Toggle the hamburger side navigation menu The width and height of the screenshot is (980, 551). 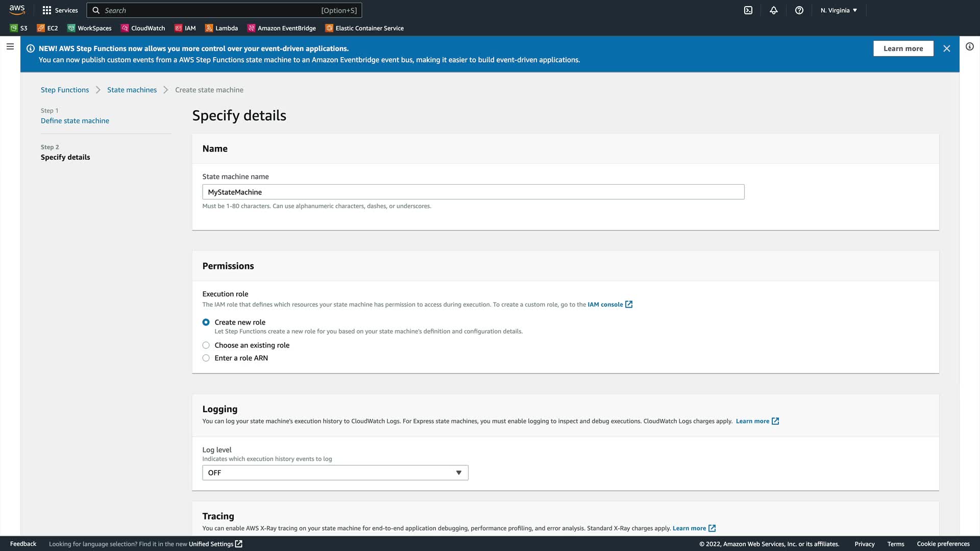click(x=10, y=46)
